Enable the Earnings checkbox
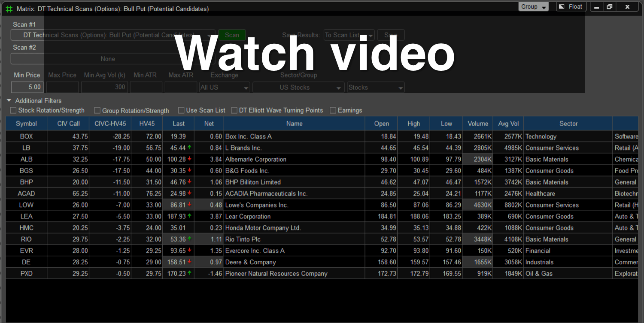 coord(333,111)
